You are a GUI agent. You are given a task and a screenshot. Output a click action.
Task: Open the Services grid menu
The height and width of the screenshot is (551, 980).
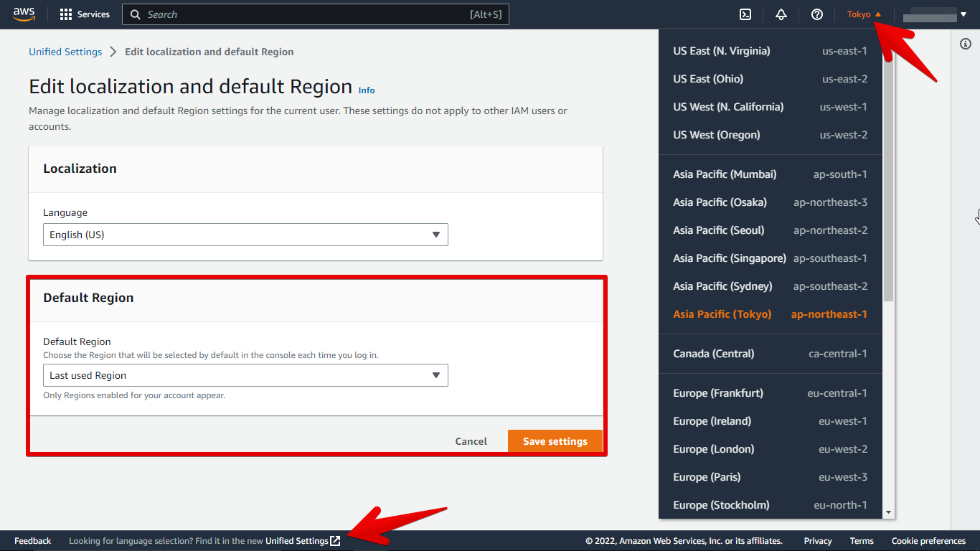(x=85, y=14)
